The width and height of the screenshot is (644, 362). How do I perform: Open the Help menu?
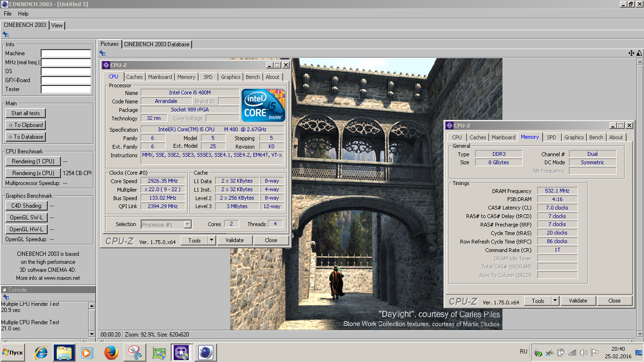pyautogui.click(x=23, y=14)
